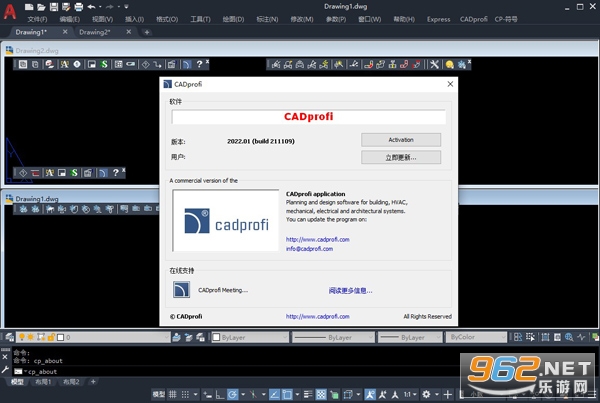The image size is (600, 403).
Task: Switch to the Drawing2* document tab
Action: [95, 32]
